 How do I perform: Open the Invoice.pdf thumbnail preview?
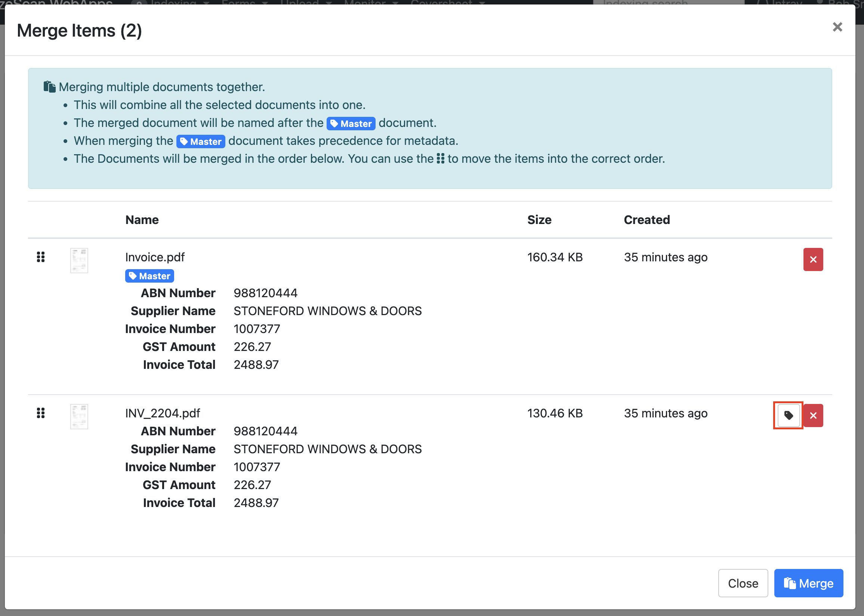(79, 261)
